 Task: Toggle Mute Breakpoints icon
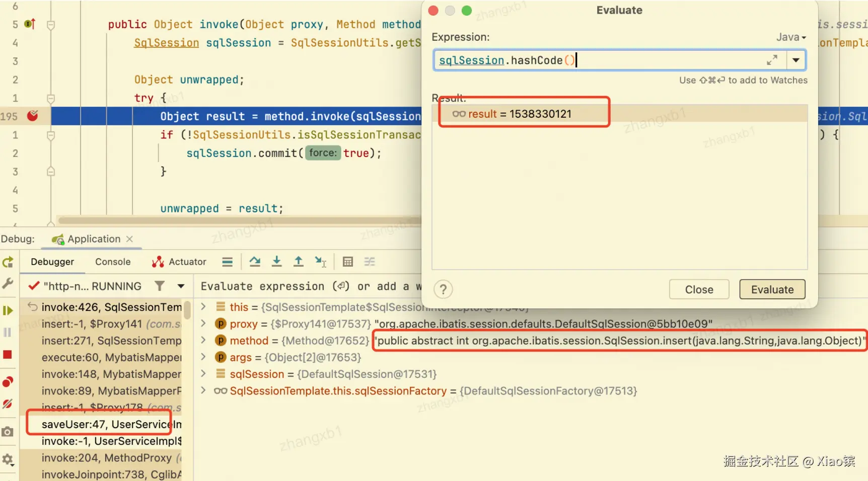8,404
